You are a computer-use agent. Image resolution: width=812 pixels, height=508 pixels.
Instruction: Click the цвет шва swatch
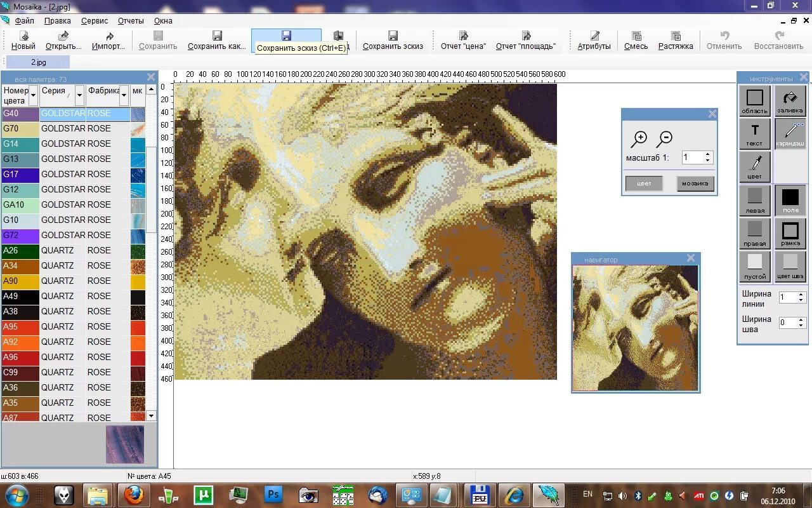click(x=790, y=266)
